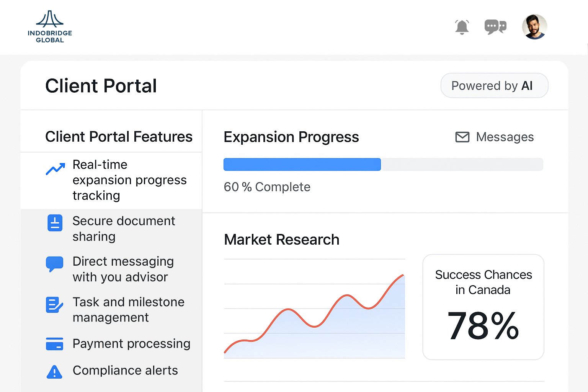Open the user profile avatar

(x=534, y=26)
